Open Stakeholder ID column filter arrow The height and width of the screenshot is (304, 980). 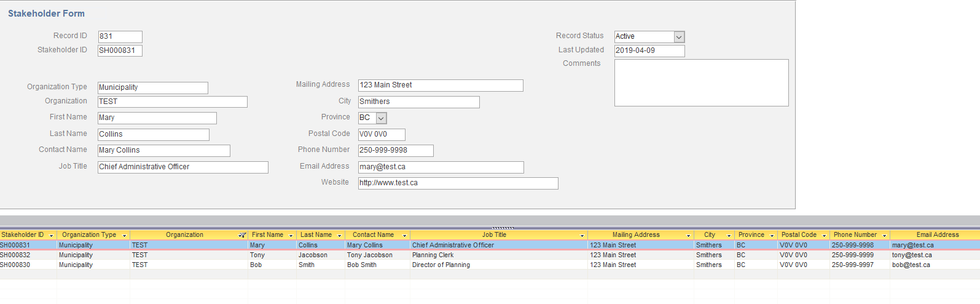pyautogui.click(x=52, y=235)
